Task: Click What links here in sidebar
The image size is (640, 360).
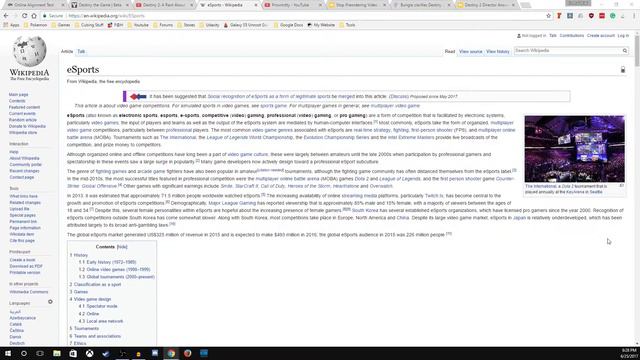Action: [x=23, y=196]
